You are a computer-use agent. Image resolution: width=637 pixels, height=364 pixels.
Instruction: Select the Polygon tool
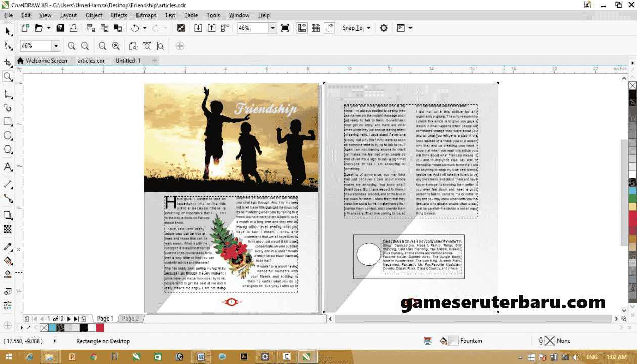(x=8, y=149)
